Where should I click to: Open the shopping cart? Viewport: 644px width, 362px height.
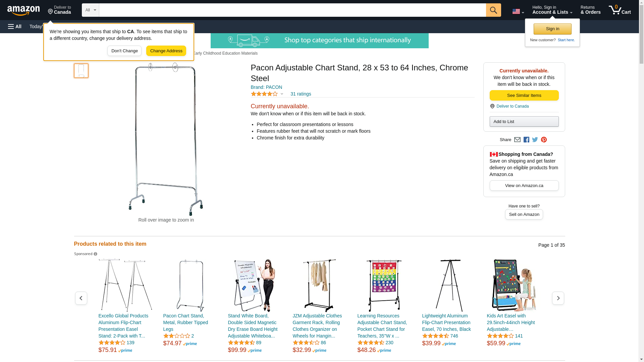[620, 10]
